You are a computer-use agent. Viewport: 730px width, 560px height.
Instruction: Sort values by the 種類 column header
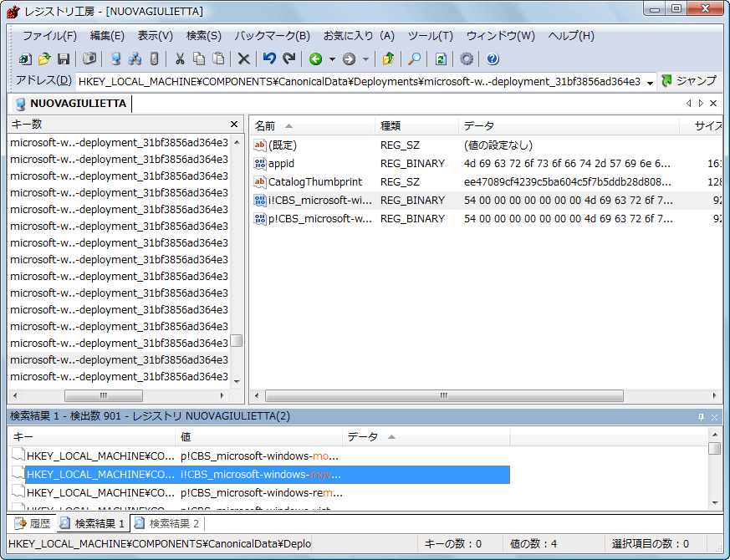391,126
